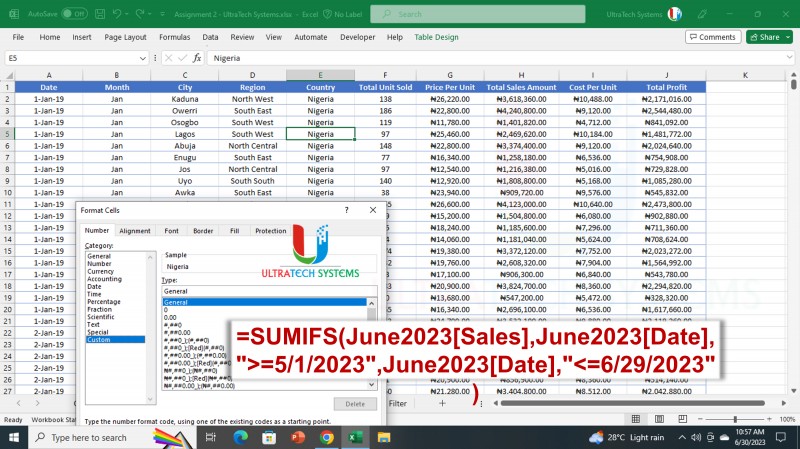This screenshot has height=449, width=800.
Task: Switch to Page Break Preview view icon
Action: 682,419
